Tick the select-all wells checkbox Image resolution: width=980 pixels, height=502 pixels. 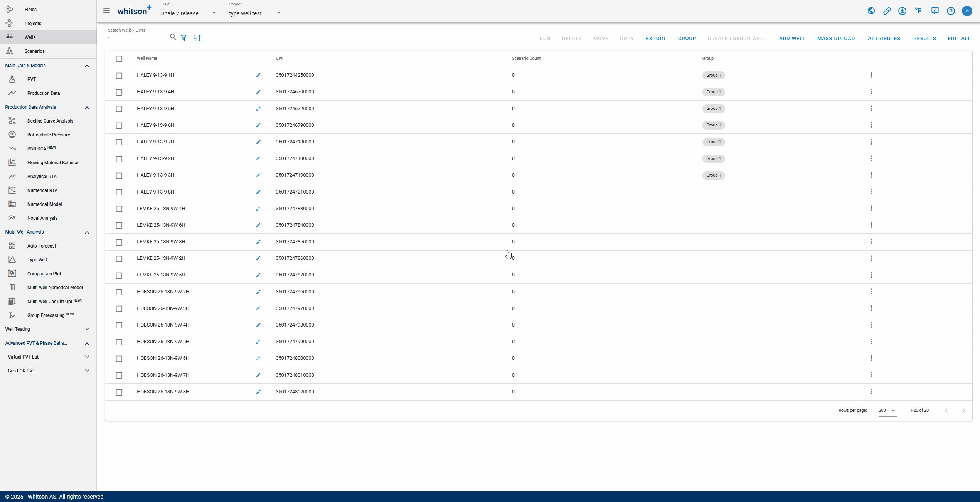coord(119,59)
